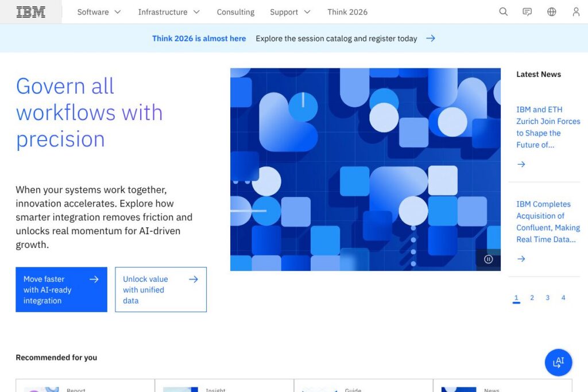Open the search magnifier icon
The height and width of the screenshot is (392, 588).
pos(504,12)
